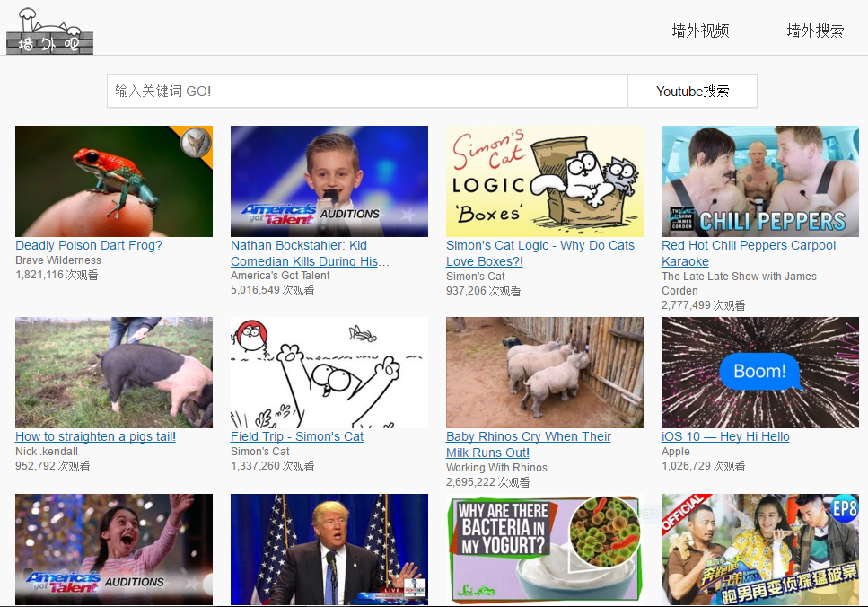868x607 pixels.
Task: Open the Boom! fireworks thumbnail
Action: (x=760, y=373)
